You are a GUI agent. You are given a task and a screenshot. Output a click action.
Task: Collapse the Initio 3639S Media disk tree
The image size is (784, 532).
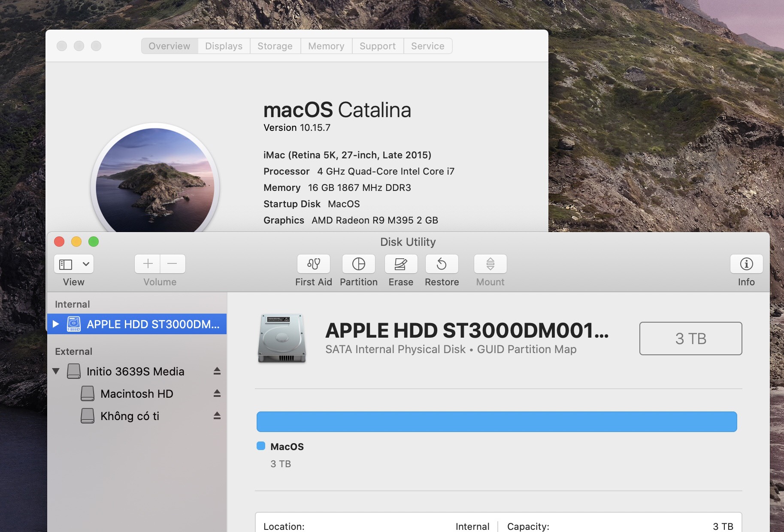[x=55, y=372]
